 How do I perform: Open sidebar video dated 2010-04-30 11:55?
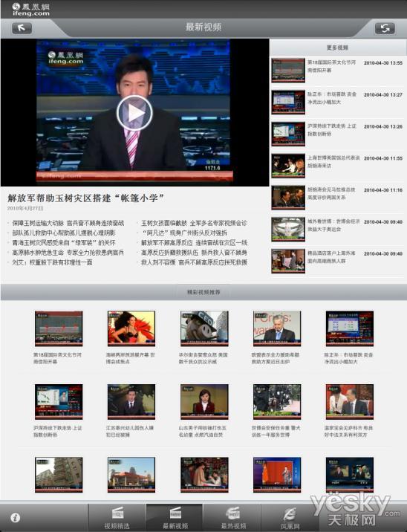click(x=337, y=166)
